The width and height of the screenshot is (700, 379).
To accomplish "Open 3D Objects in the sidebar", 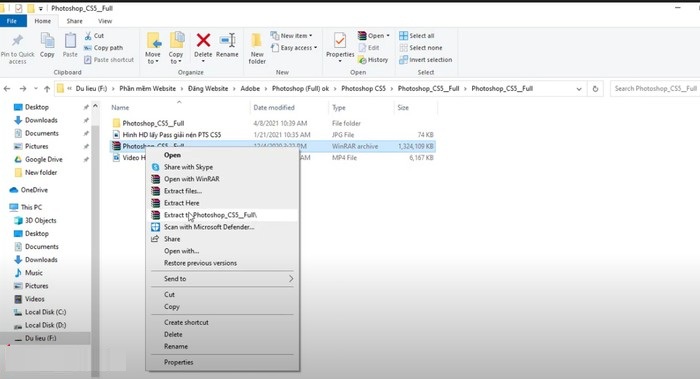I will point(41,221).
